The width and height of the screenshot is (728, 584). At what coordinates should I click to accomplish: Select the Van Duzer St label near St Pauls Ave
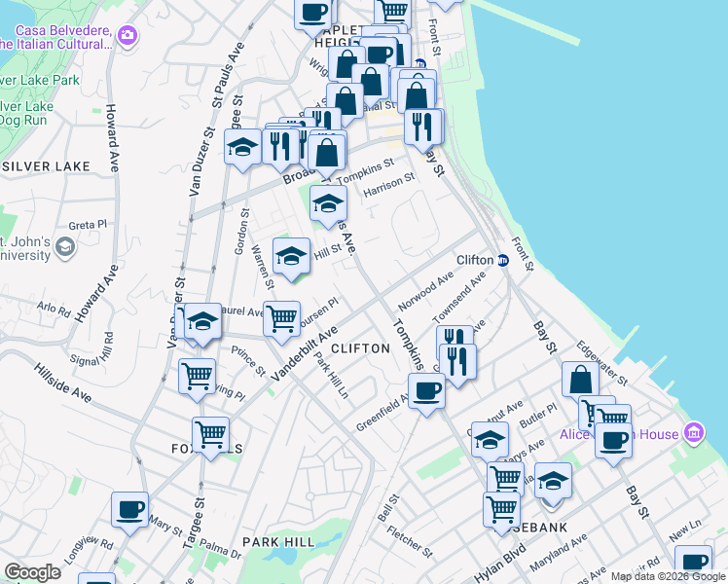tap(202, 162)
